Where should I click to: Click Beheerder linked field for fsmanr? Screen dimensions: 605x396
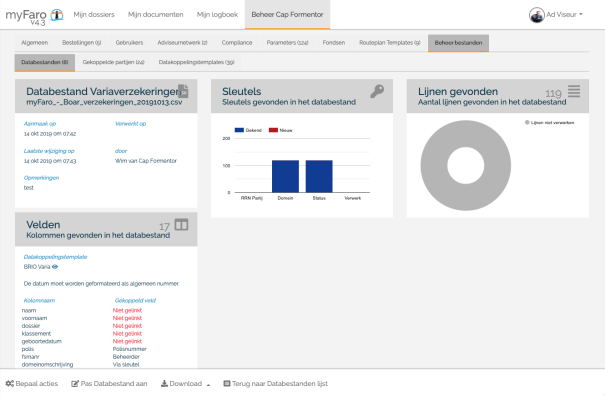(126, 357)
